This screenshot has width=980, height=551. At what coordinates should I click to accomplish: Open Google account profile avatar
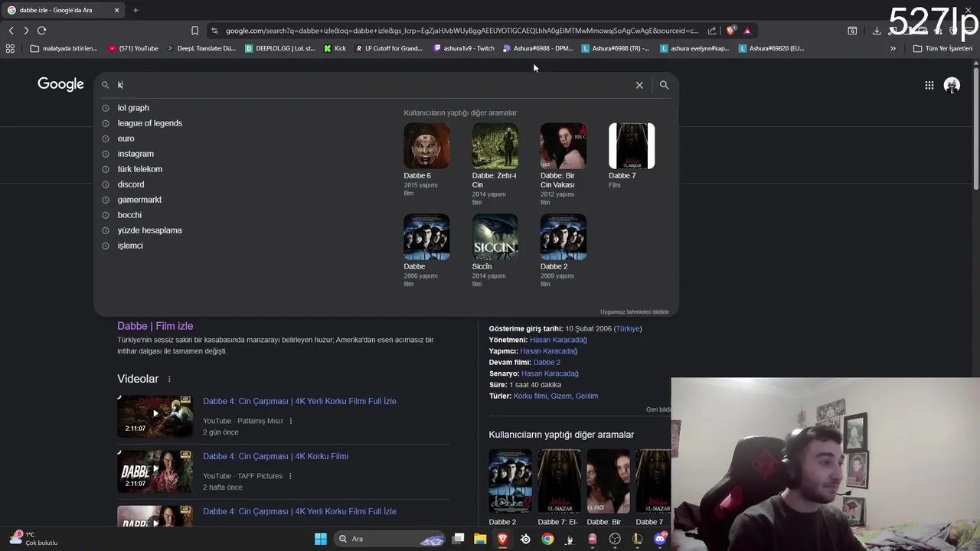[x=952, y=85]
